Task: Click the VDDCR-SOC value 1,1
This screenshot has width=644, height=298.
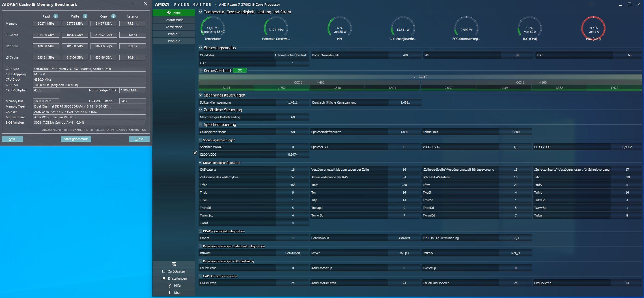Action: click(516, 147)
